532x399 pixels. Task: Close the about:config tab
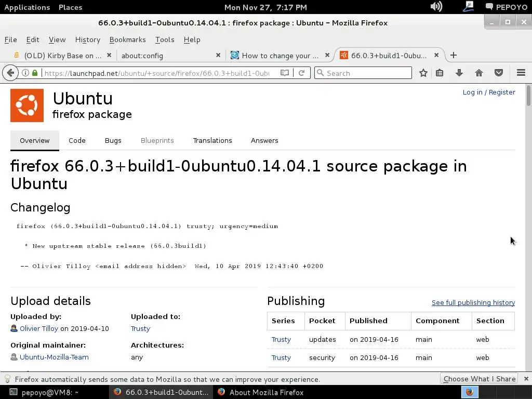(x=218, y=55)
